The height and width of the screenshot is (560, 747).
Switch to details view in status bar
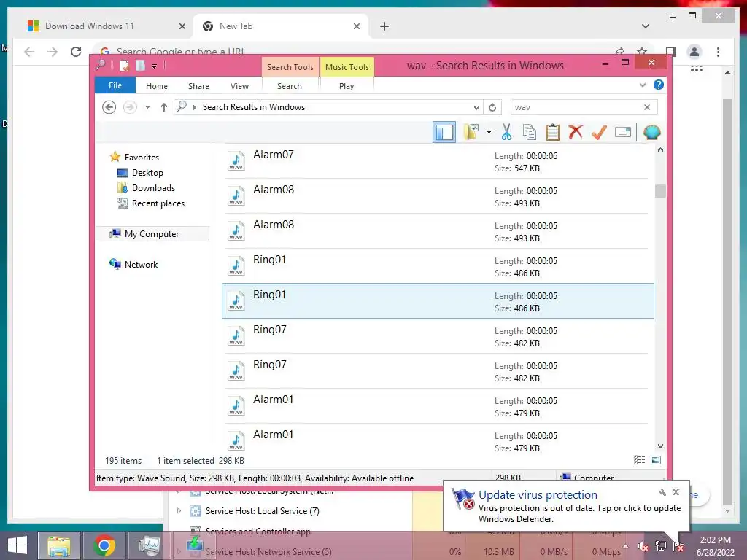639,460
